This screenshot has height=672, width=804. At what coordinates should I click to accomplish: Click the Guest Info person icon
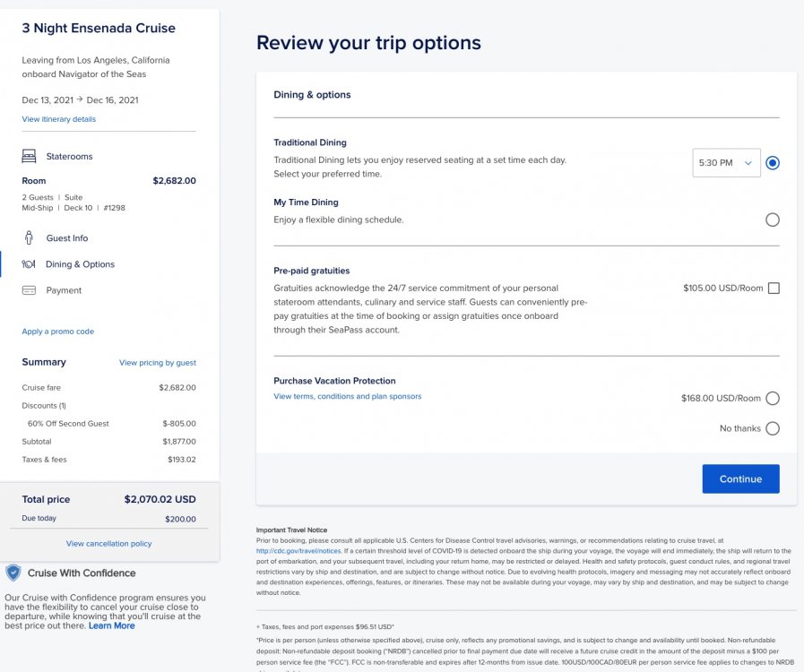29,237
